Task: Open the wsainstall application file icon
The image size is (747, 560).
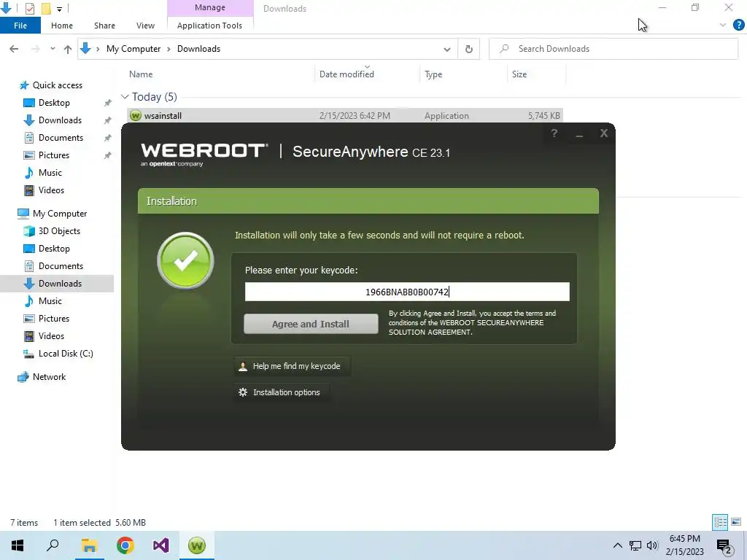Action: point(136,116)
